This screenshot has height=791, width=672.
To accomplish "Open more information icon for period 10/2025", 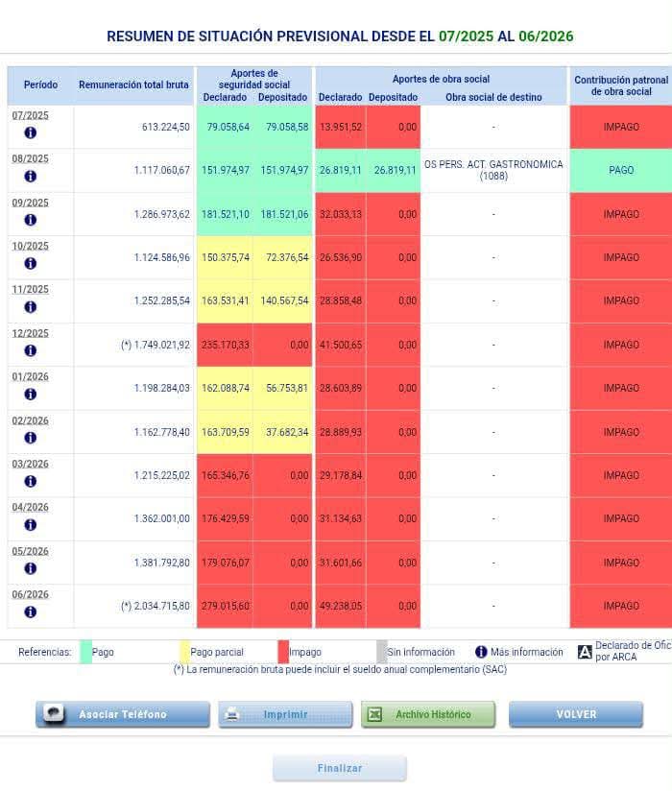I will 31,263.
